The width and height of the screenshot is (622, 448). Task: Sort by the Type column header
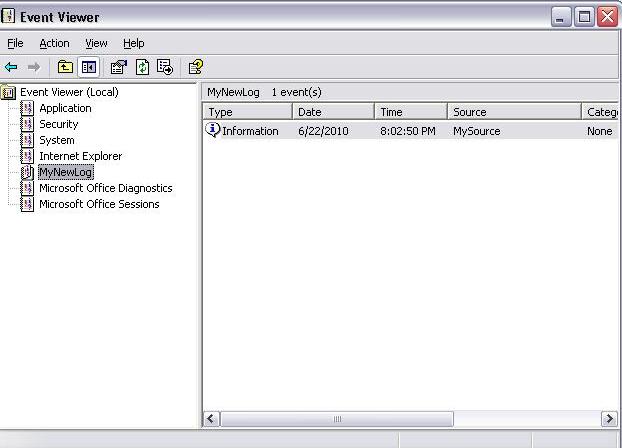point(248,112)
